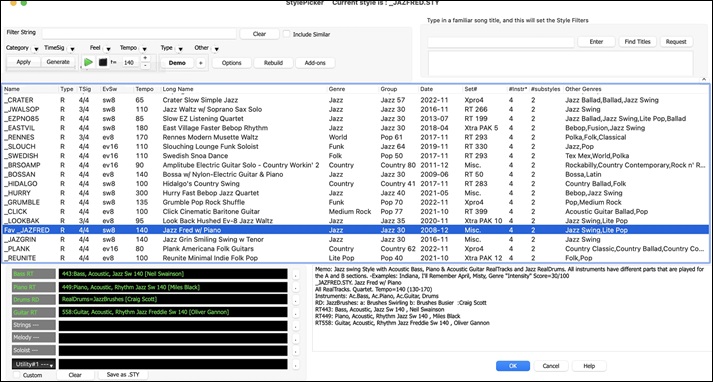Select the _CRATER style row
The width and height of the screenshot is (713, 382).
356,100
